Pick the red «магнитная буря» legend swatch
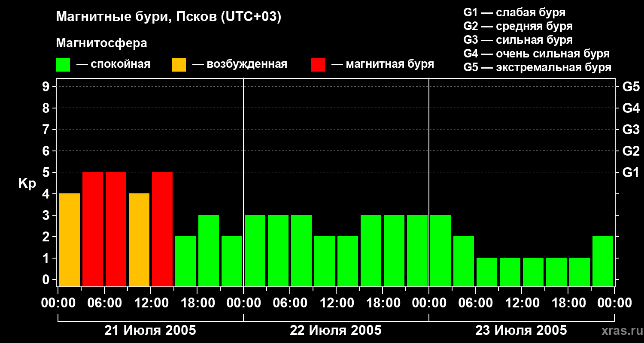 (x=318, y=65)
